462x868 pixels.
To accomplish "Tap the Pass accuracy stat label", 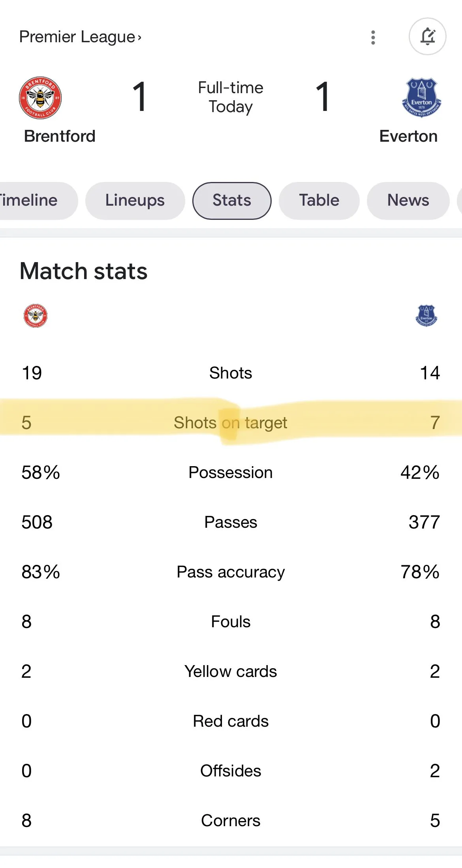I will tap(231, 572).
